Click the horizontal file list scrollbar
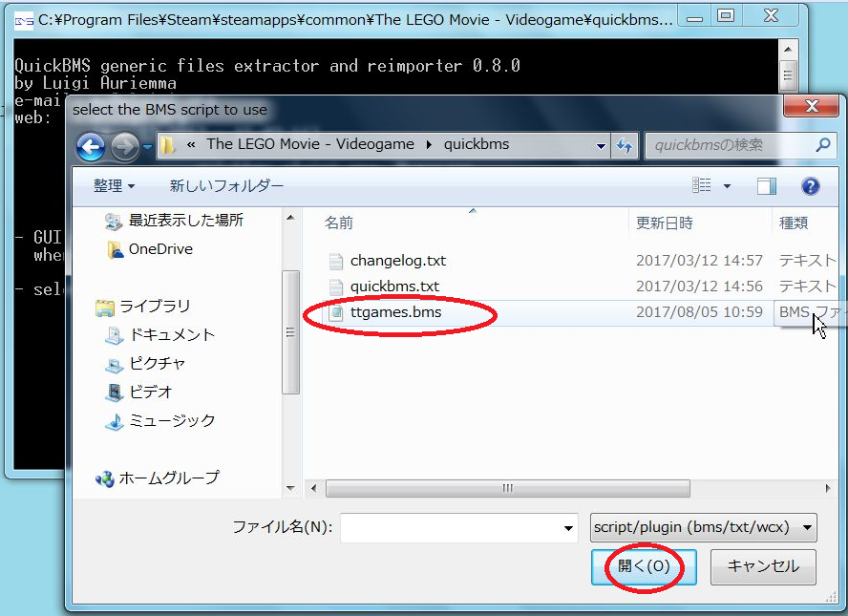This screenshot has width=848, height=616. (508, 488)
